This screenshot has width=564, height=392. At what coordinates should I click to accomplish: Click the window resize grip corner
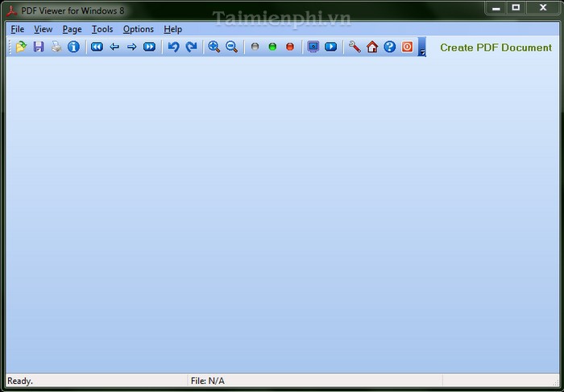click(x=555, y=382)
